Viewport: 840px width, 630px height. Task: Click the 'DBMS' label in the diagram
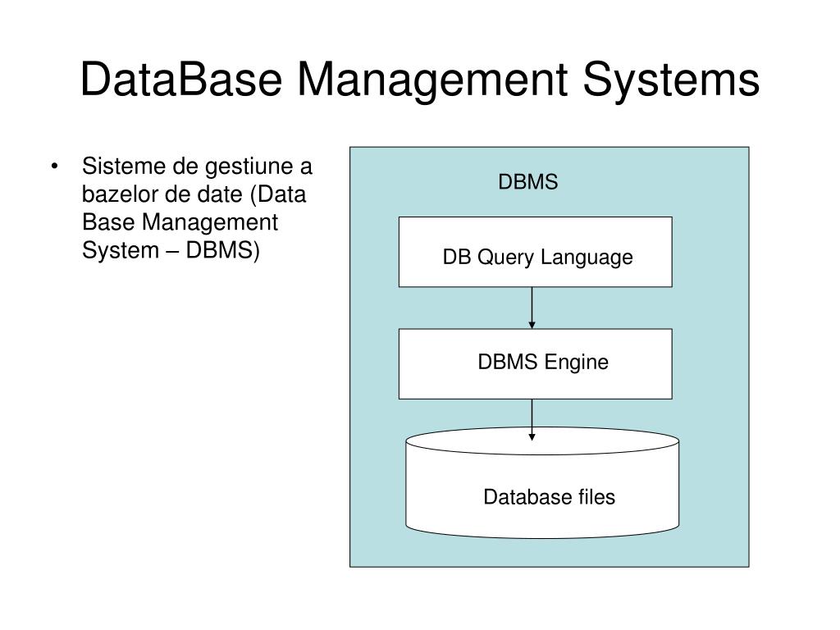527,182
